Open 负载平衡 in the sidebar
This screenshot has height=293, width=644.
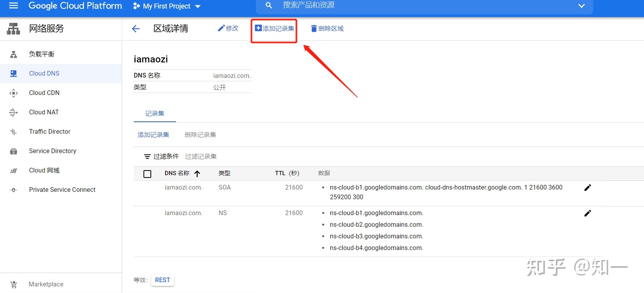[x=61, y=54]
